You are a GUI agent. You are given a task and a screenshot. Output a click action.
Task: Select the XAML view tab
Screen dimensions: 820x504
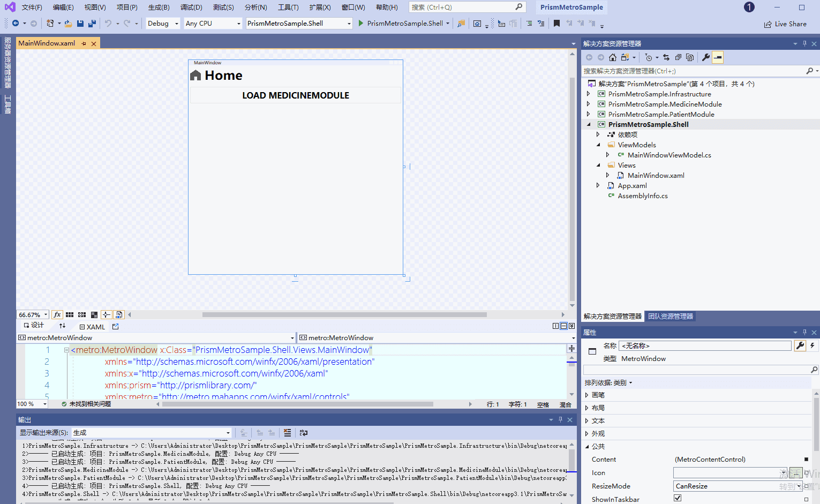click(x=92, y=327)
